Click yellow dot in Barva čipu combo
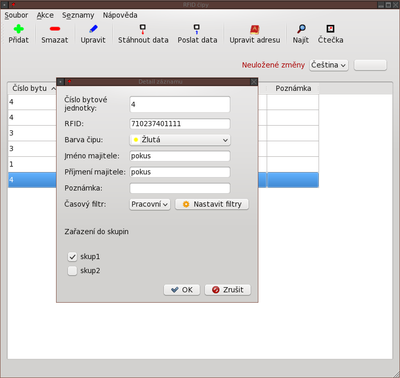 [x=136, y=140]
